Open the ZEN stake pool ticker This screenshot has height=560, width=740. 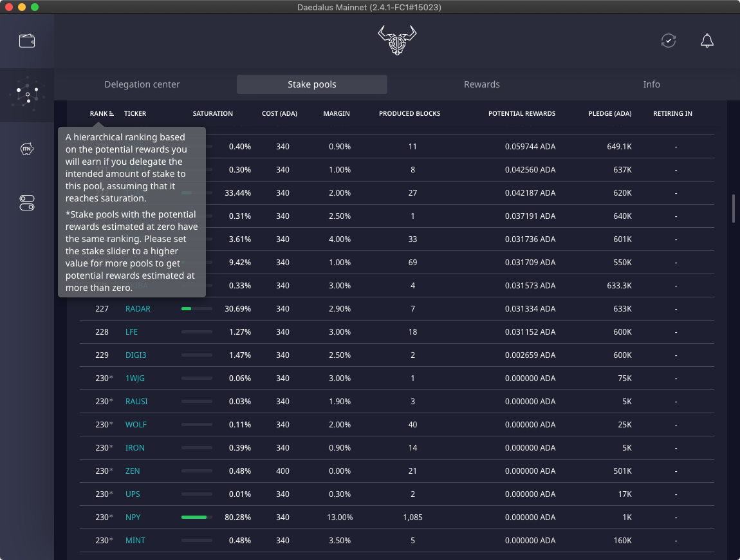tap(133, 471)
